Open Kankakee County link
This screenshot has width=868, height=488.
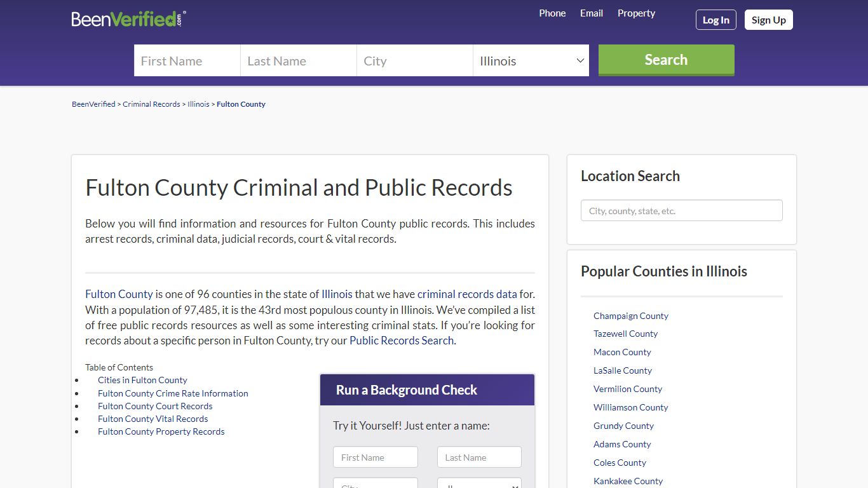[628, 481]
